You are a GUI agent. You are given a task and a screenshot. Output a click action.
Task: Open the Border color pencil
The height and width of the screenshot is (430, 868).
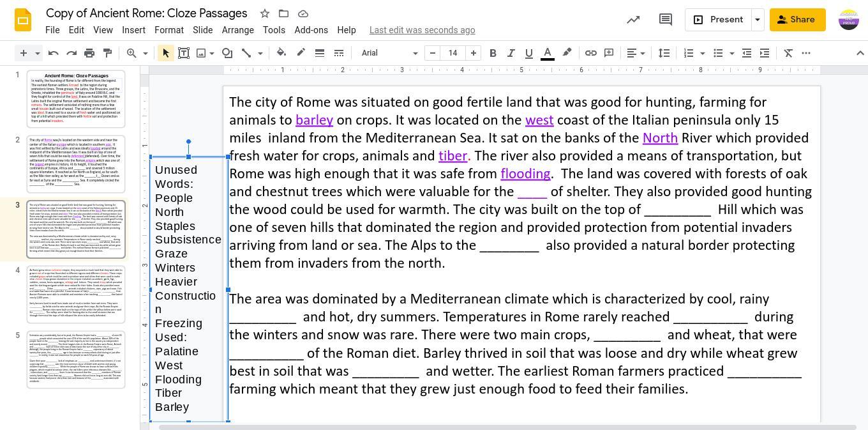pyautogui.click(x=301, y=53)
